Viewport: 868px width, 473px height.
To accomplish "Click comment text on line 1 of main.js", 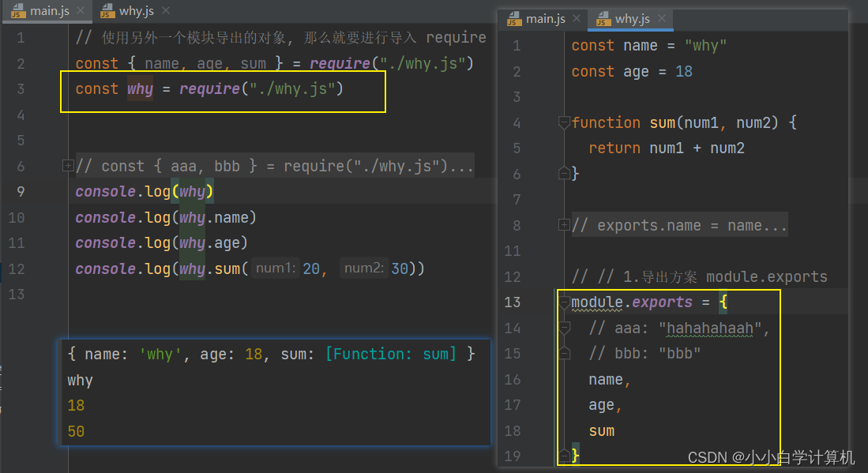I will tap(280, 38).
